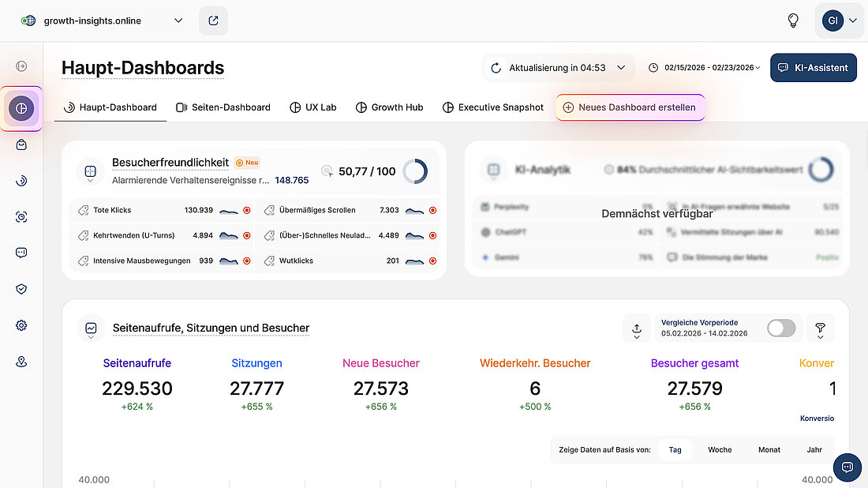Open the UX Lab tab
The width and height of the screenshot is (868, 488).
point(313,107)
